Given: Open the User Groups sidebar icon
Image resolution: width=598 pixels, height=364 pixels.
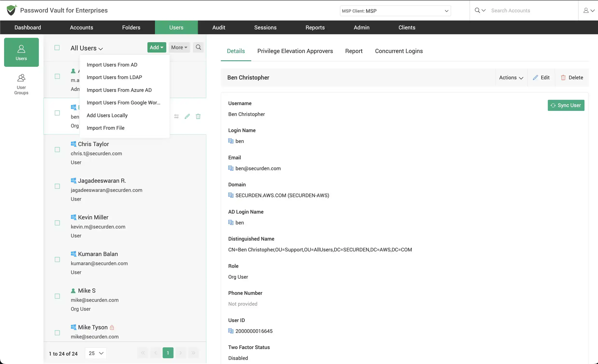Looking at the screenshot, I should click(21, 84).
